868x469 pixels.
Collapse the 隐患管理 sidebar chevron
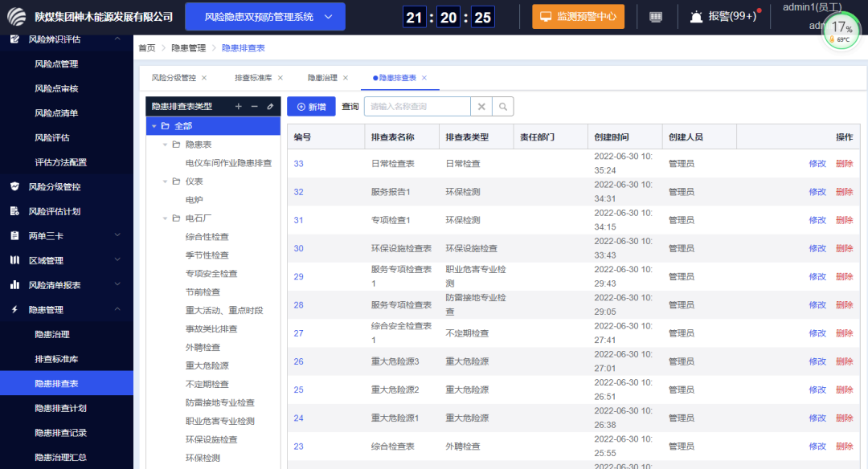[x=117, y=309]
